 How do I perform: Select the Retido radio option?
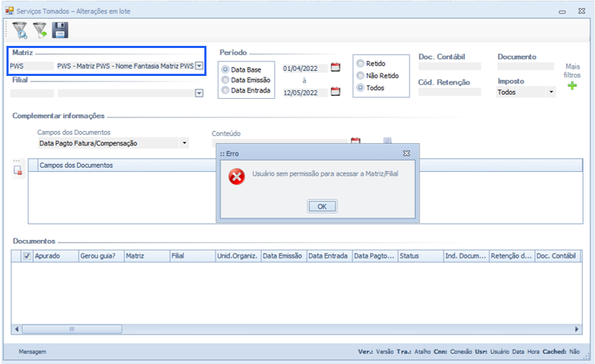pos(361,63)
